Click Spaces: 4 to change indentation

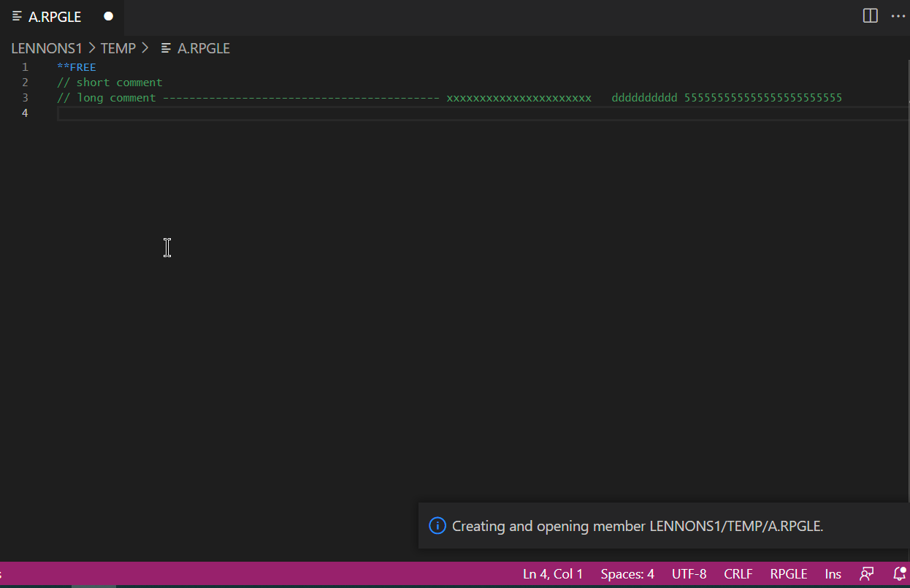627,574
